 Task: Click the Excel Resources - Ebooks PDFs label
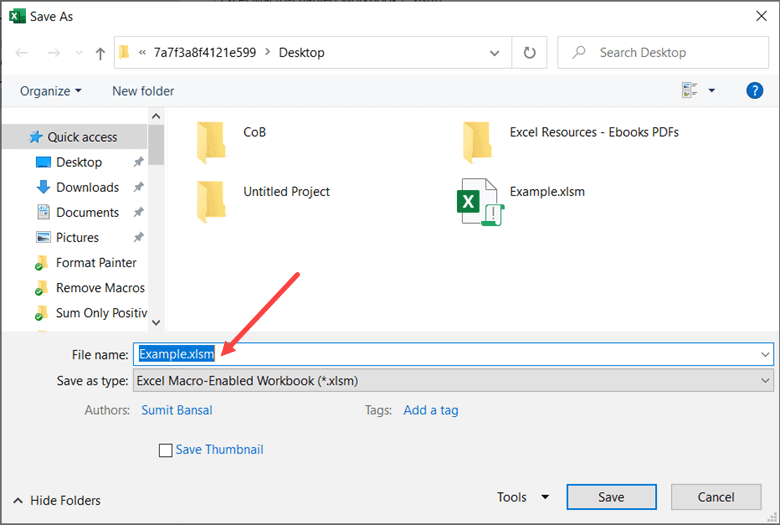(594, 132)
